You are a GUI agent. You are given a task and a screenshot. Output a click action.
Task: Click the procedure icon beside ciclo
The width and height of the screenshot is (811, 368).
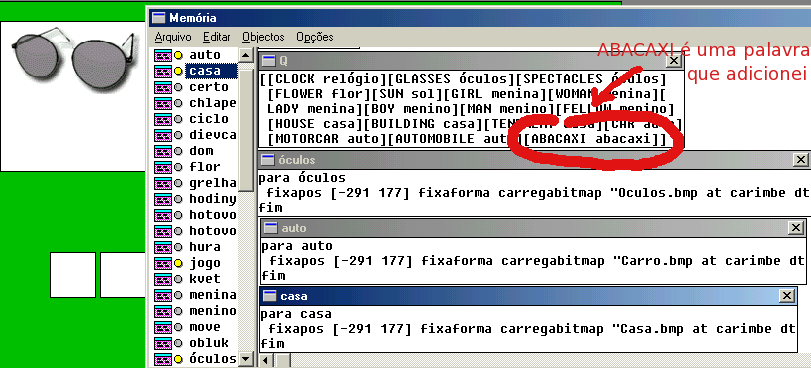[x=162, y=119]
